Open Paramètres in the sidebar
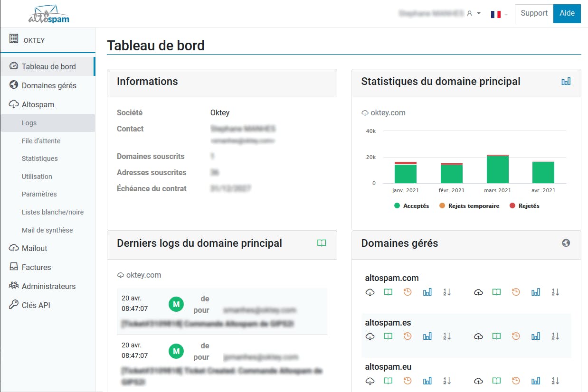This screenshot has width=588, height=392. 47,194
